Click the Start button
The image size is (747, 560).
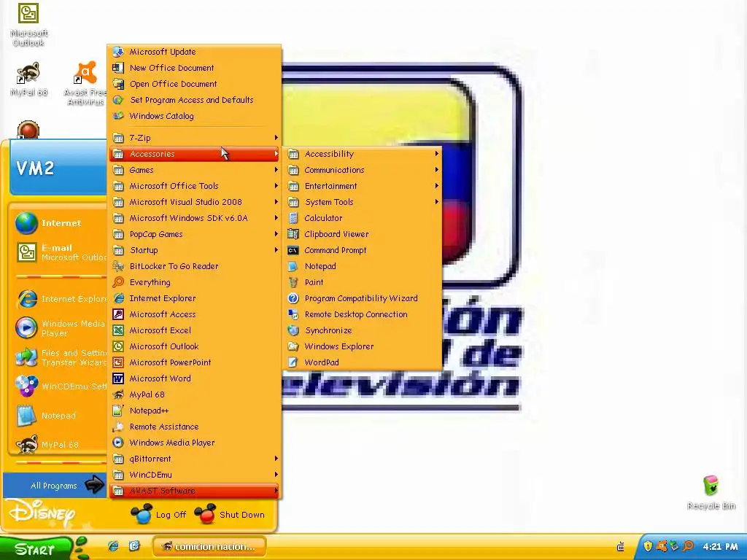35,549
